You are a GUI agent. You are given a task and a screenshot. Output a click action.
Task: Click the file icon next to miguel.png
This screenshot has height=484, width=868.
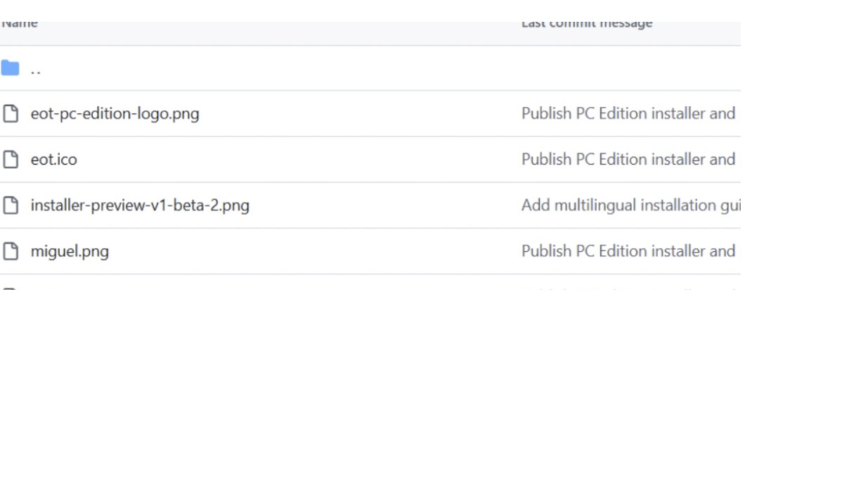10,251
